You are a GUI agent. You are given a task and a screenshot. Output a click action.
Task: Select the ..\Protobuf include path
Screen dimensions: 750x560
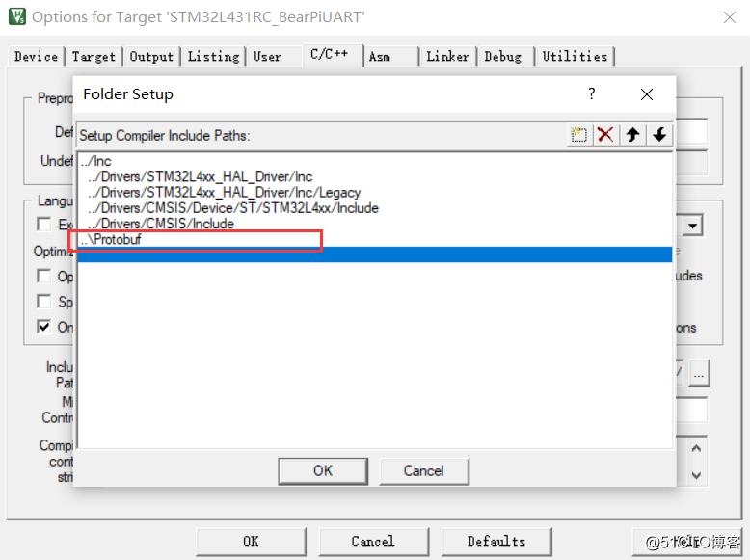375,239
